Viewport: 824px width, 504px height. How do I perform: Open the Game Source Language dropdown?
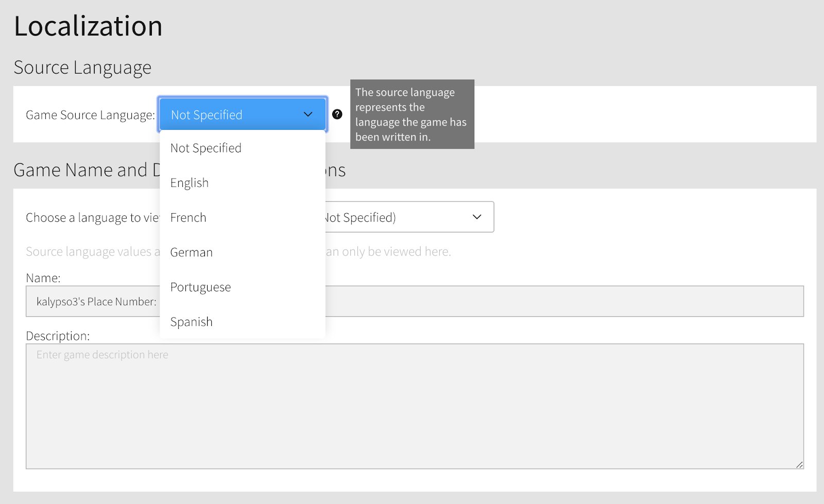(x=243, y=114)
